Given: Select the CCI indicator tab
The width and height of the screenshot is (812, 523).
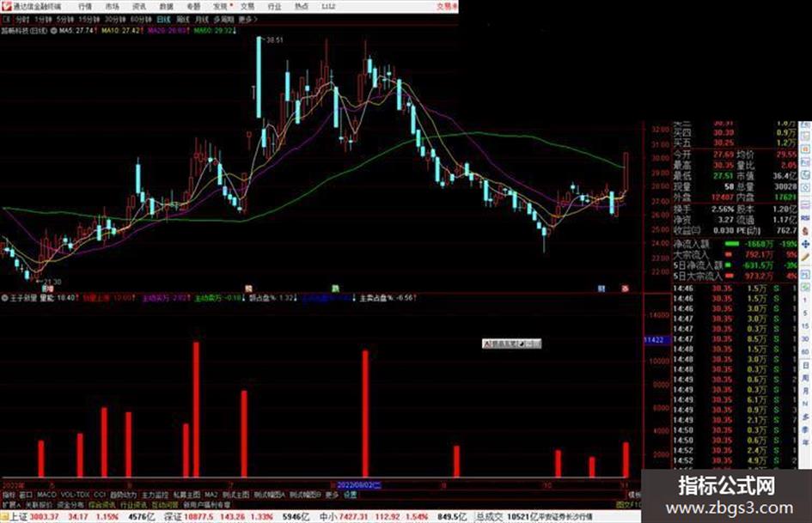Looking at the screenshot, I should (x=100, y=495).
